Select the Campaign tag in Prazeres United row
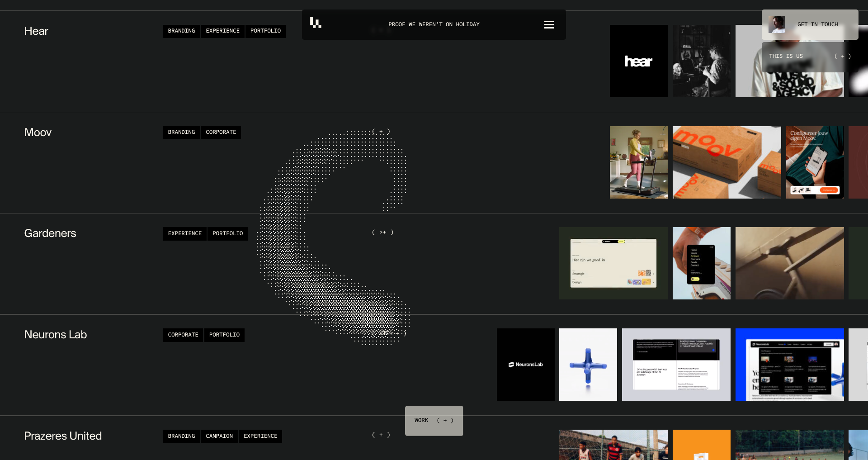868x460 pixels. pos(219,436)
